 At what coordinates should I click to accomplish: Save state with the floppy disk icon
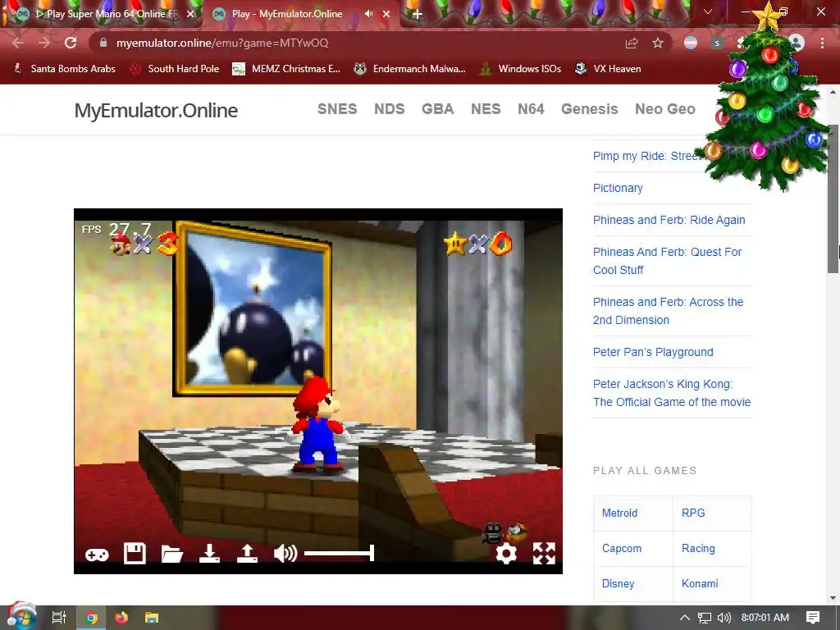[135, 554]
